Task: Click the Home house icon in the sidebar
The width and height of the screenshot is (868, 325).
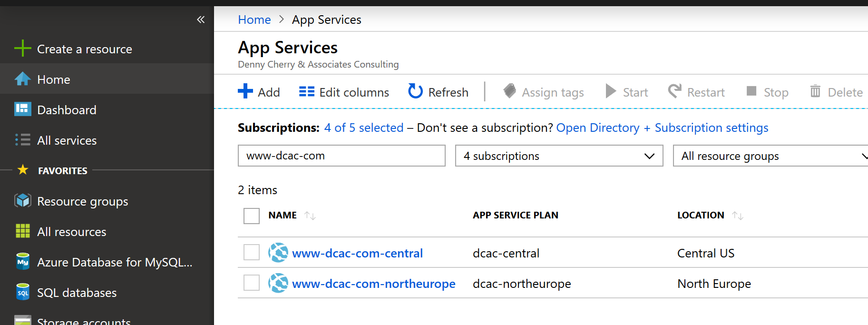Action: tap(22, 79)
